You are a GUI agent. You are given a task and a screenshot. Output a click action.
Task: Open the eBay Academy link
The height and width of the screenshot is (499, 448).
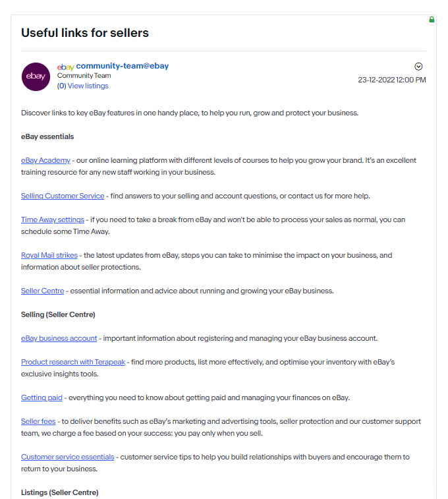(45, 160)
